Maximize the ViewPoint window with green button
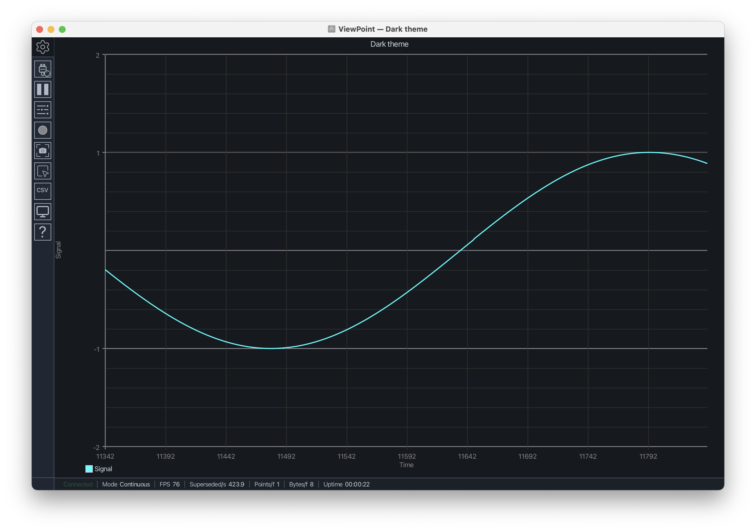The image size is (756, 532). [x=62, y=30]
